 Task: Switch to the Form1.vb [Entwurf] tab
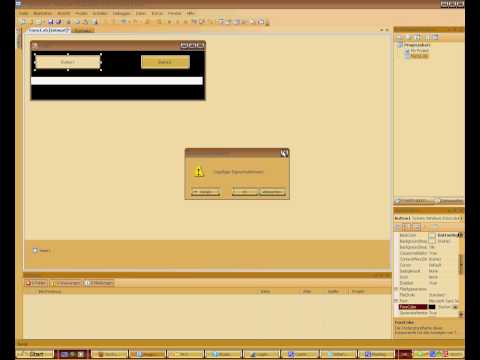(x=49, y=30)
